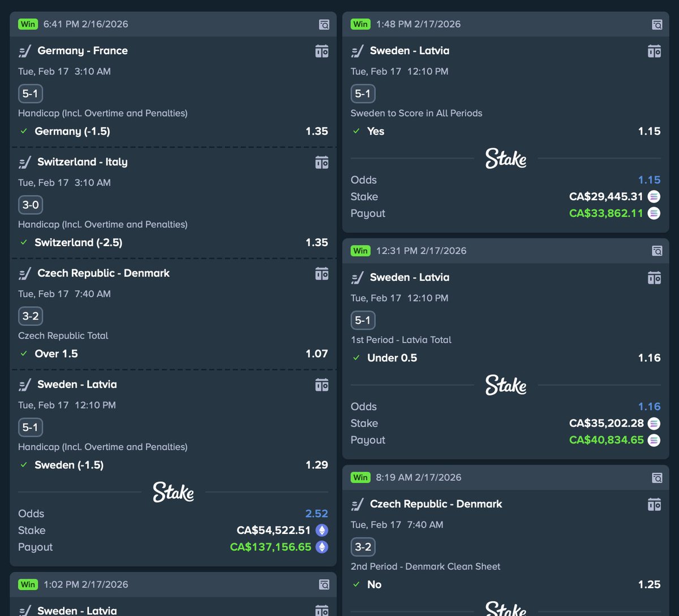Click hockey icon beside Sweden - Latvia, 12:31 PM bet
The width and height of the screenshot is (679, 616).
click(358, 278)
